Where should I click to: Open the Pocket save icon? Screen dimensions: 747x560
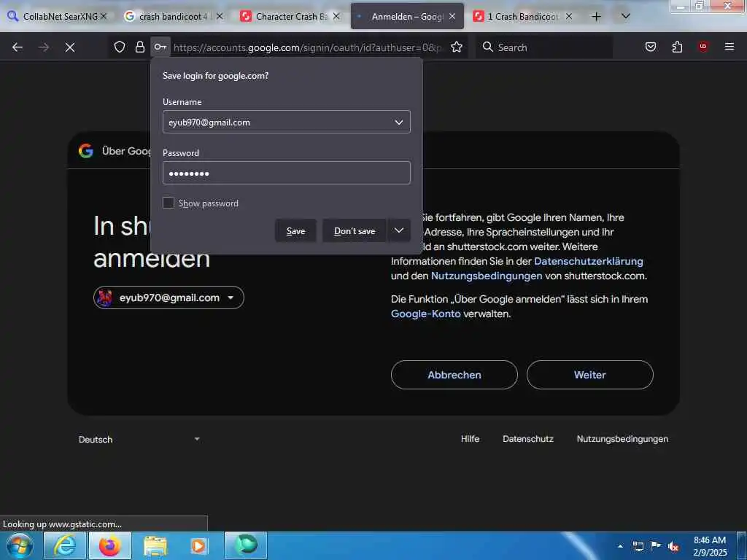pyautogui.click(x=651, y=47)
